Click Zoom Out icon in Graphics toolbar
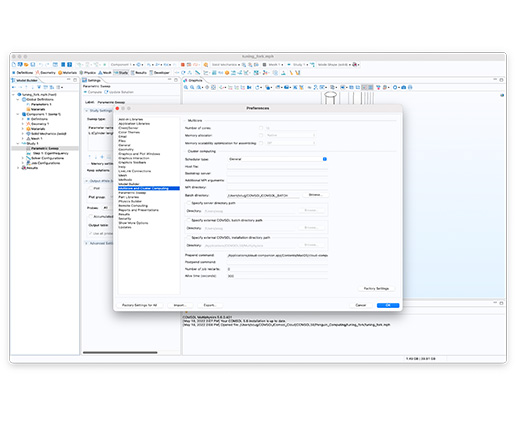Viewport: 516px width, 421px height. point(192,87)
